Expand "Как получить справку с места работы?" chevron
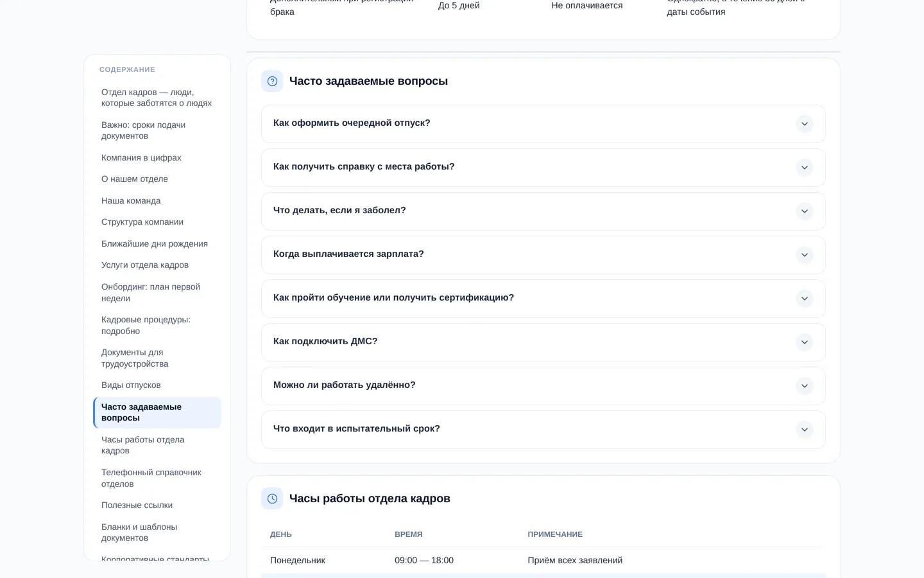The image size is (924, 578). (x=804, y=168)
